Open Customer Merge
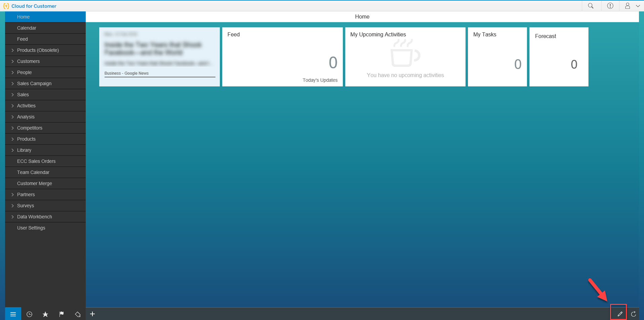This screenshot has height=320, width=644. (45, 183)
